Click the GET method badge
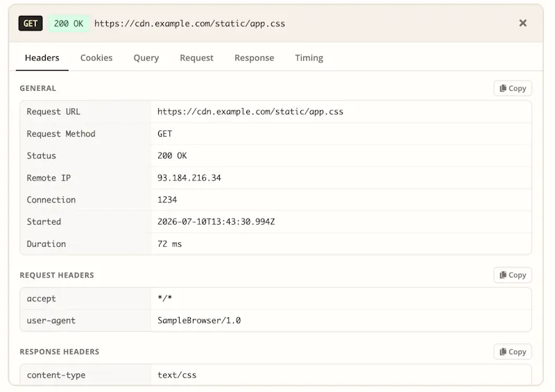555x392 pixels. point(31,24)
